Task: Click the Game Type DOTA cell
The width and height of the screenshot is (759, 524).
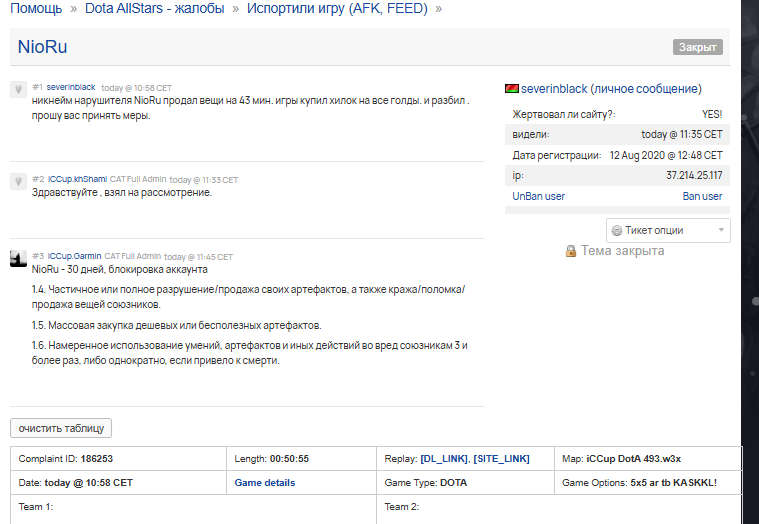Action: (465, 483)
